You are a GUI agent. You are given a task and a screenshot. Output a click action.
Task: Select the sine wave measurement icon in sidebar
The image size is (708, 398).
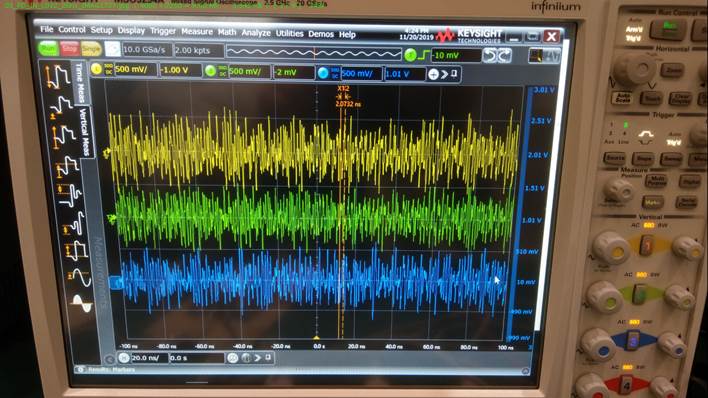(79, 277)
